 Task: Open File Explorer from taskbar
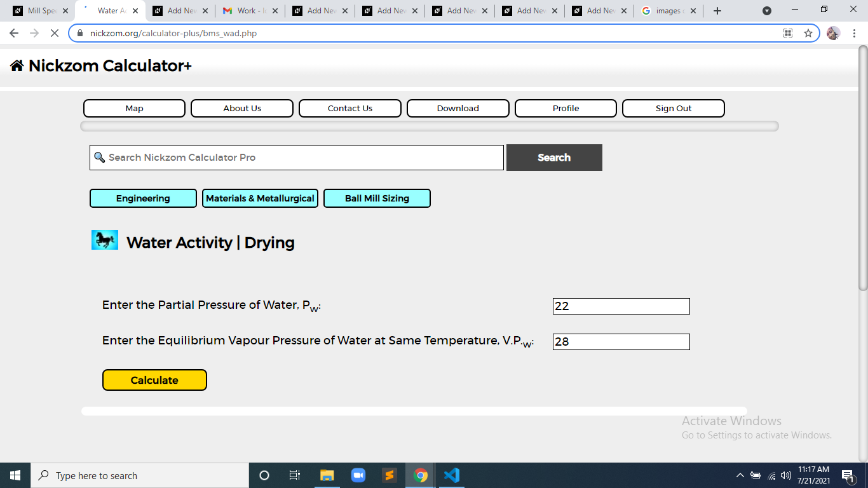click(x=327, y=475)
